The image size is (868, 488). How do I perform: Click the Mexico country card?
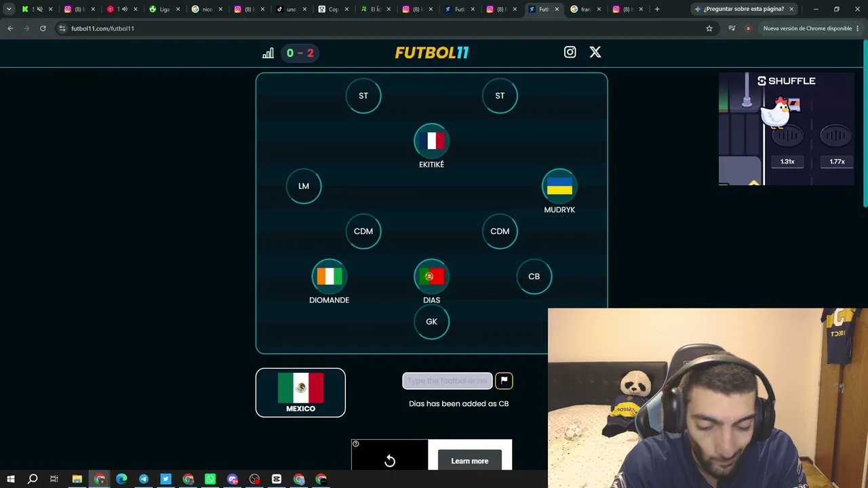point(300,392)
